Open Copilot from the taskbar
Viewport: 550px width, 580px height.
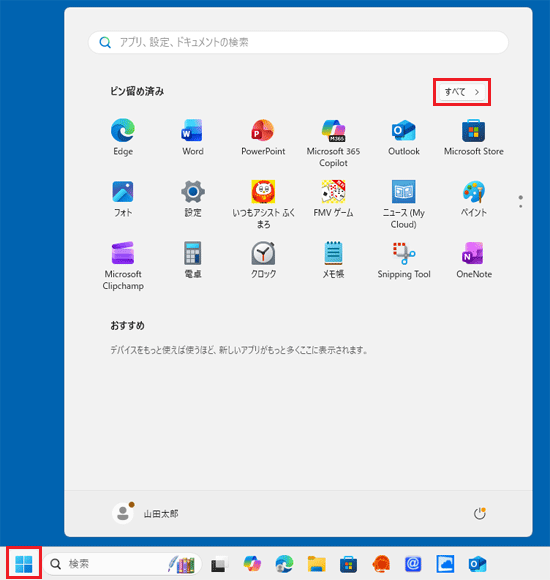(x=252, y=564)
